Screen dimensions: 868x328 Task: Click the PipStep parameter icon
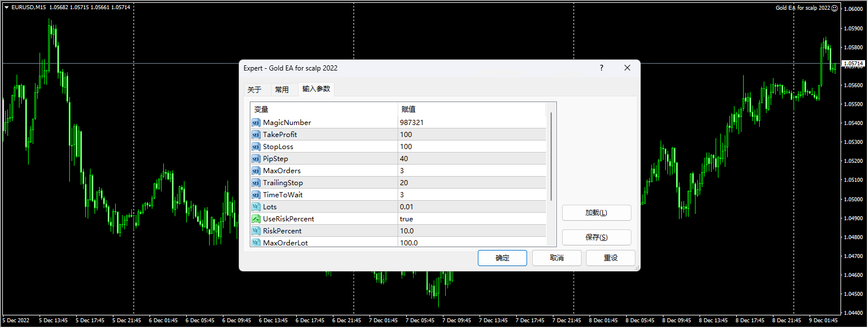[x=256, y=158]
